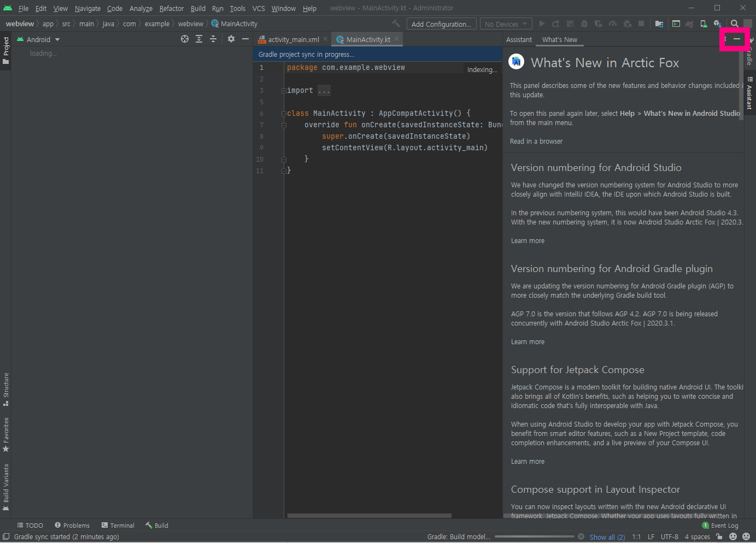Collapse the onCreate function fold marker
The height and width of the screenshot is (543, 756).
pos(284,125)
